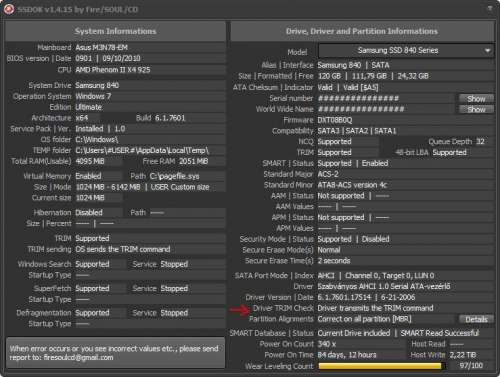Click Correct on all partition [MBR] text
Screen dimensions: 500x377
tap(364, 319)
